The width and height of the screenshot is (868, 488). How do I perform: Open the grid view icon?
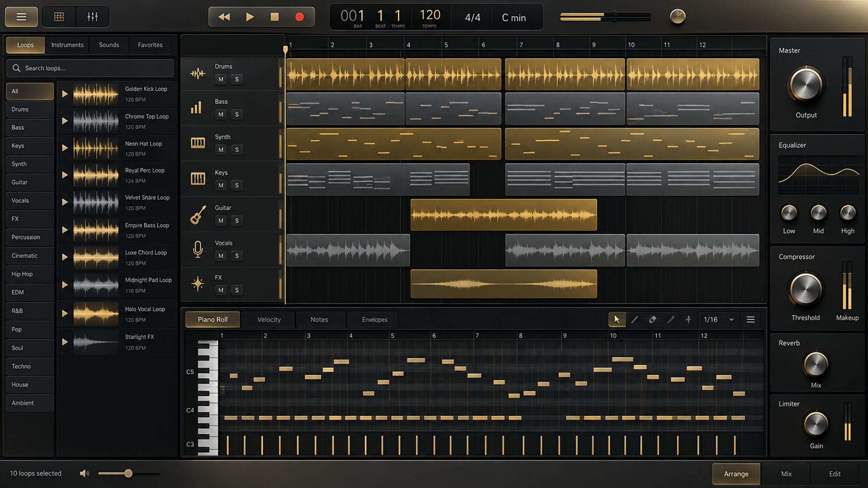point(59,17)
